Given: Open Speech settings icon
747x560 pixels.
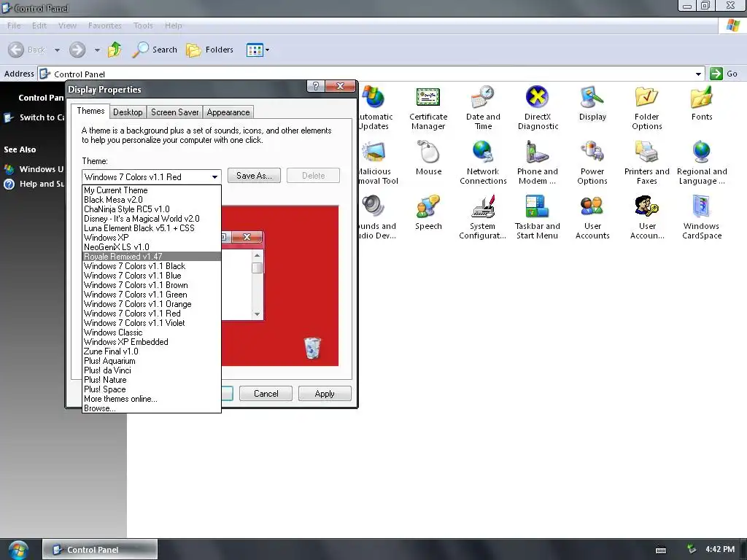Looking at the screenshot, I should [428, 213].
